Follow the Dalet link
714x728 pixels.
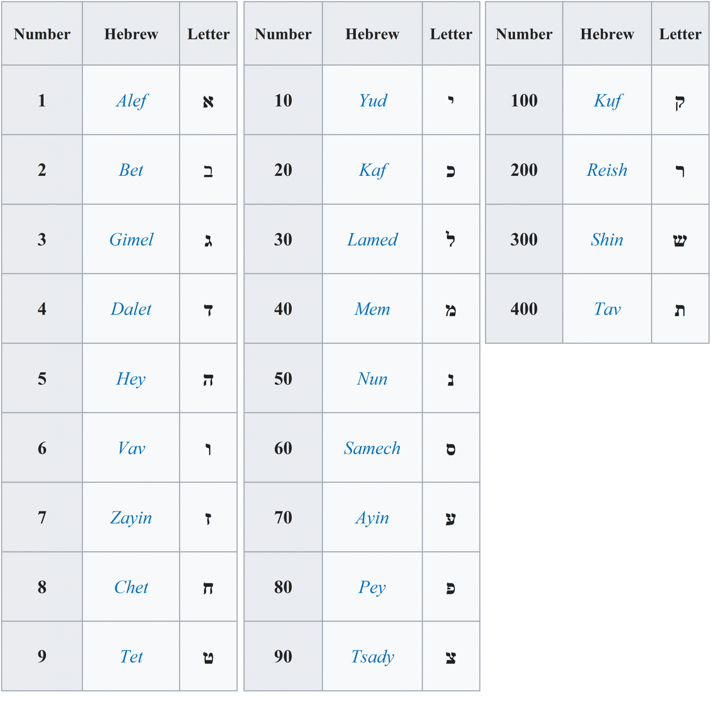(131, 309)
